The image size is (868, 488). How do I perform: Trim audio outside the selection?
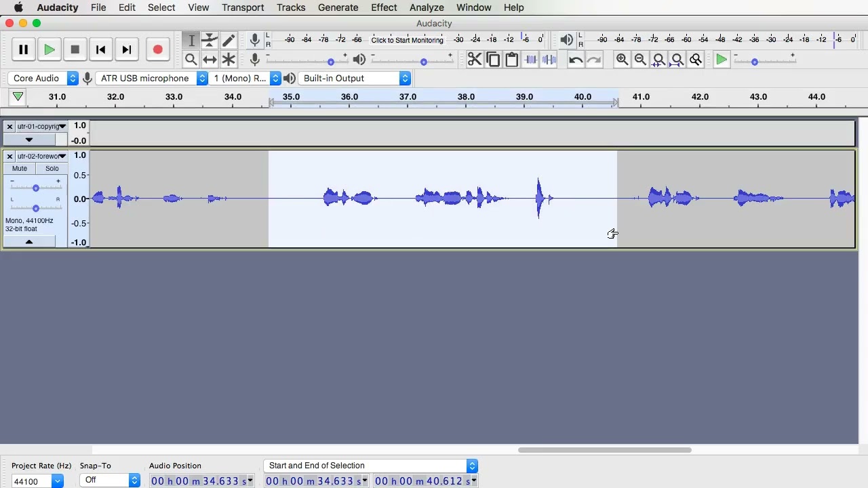click(x=530, y=60)
